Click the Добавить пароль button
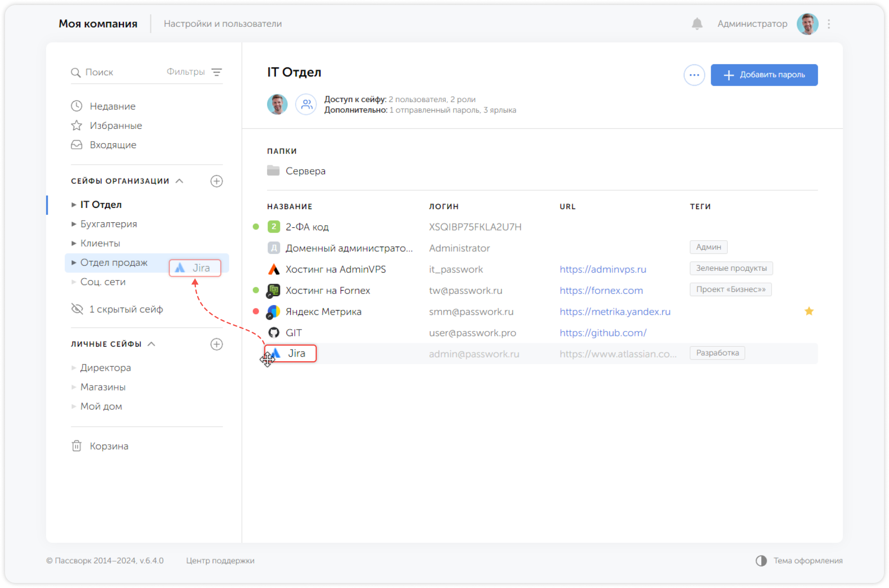 point(764,75)
